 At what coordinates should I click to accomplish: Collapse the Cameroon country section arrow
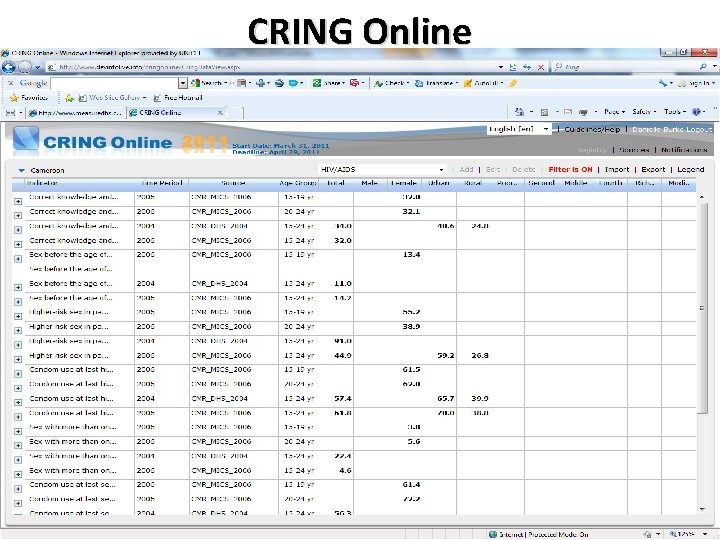click(21, 170)
